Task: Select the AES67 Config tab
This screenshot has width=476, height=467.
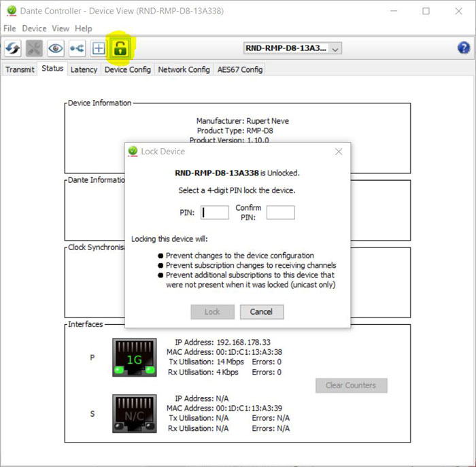Action: coord(239,69)
